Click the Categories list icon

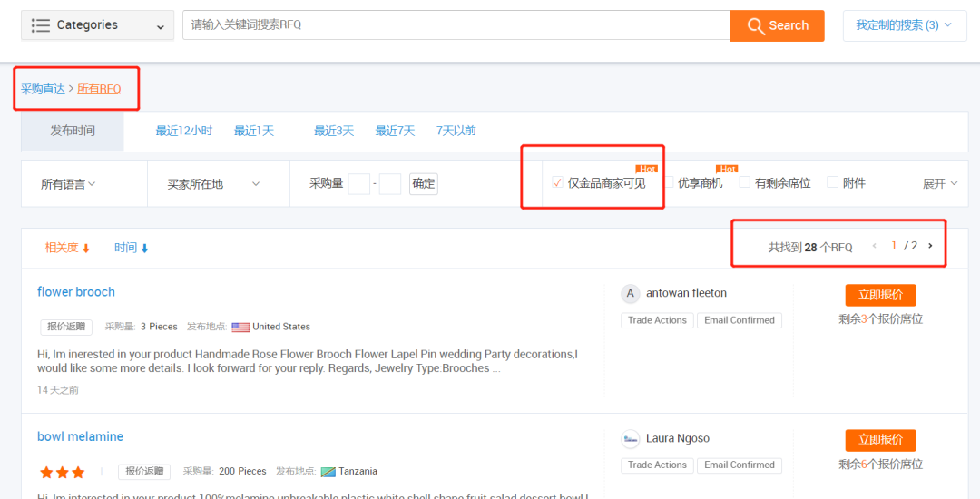(41, 25)
